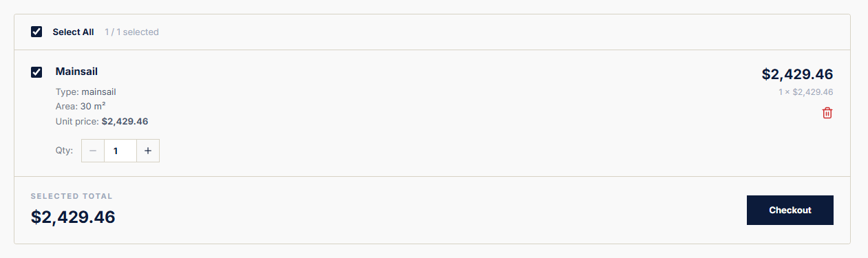The height and width of the screenshot is (258, 868).
Task: Select the Area: 30 m² detail line
Action: (x=81, y=106)
